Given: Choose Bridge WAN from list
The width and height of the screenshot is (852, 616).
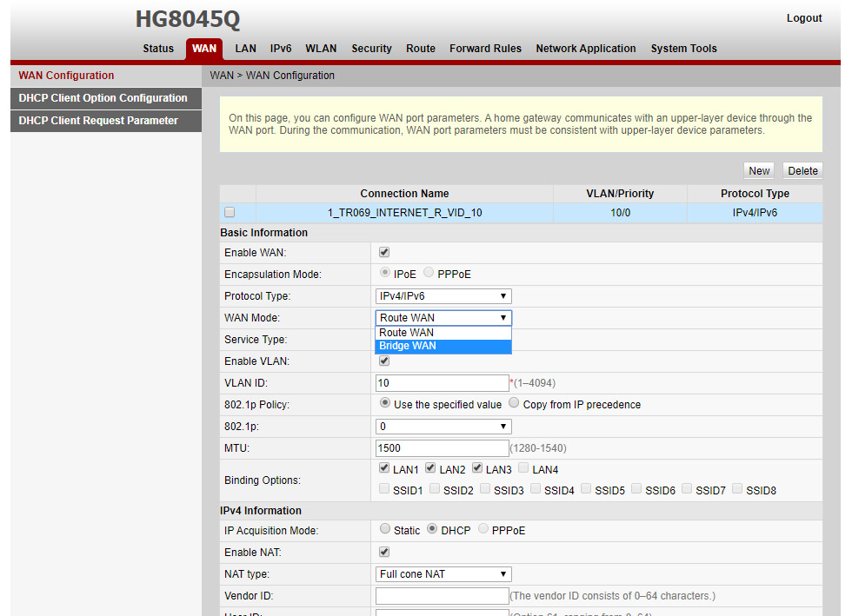Looking at the screenshot, I should coord(443,346).
